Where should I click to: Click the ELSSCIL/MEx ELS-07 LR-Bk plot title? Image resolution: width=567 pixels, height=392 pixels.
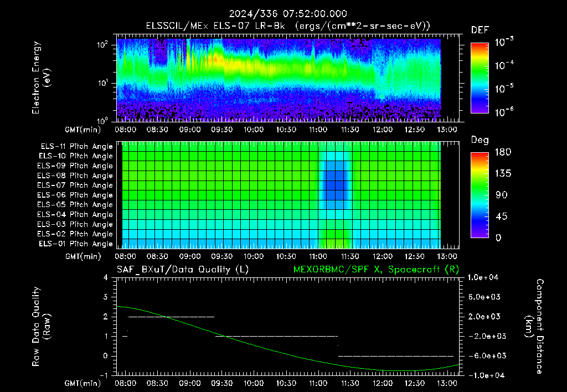[x=288, y=26]
